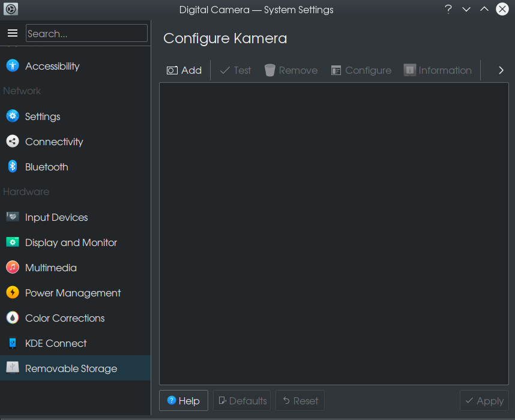Click the Reset button
515x420 pixels.
tap(300, 401)
